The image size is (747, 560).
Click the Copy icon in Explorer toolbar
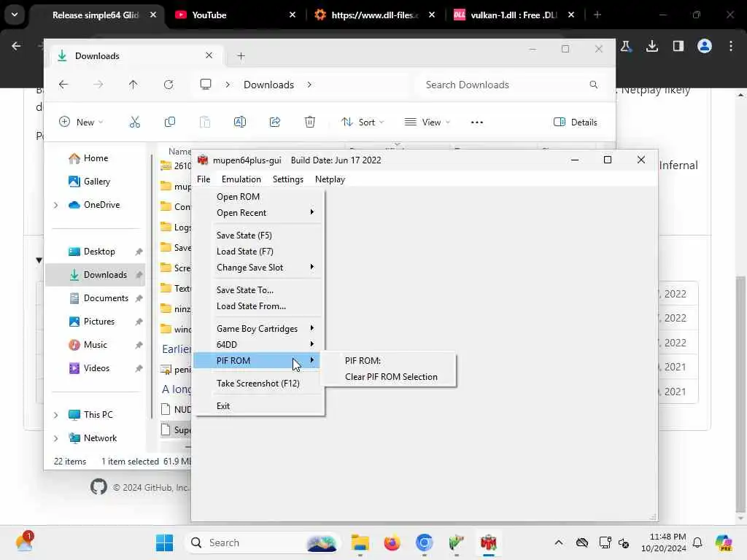pyautogui.click(x=169, y=122)
